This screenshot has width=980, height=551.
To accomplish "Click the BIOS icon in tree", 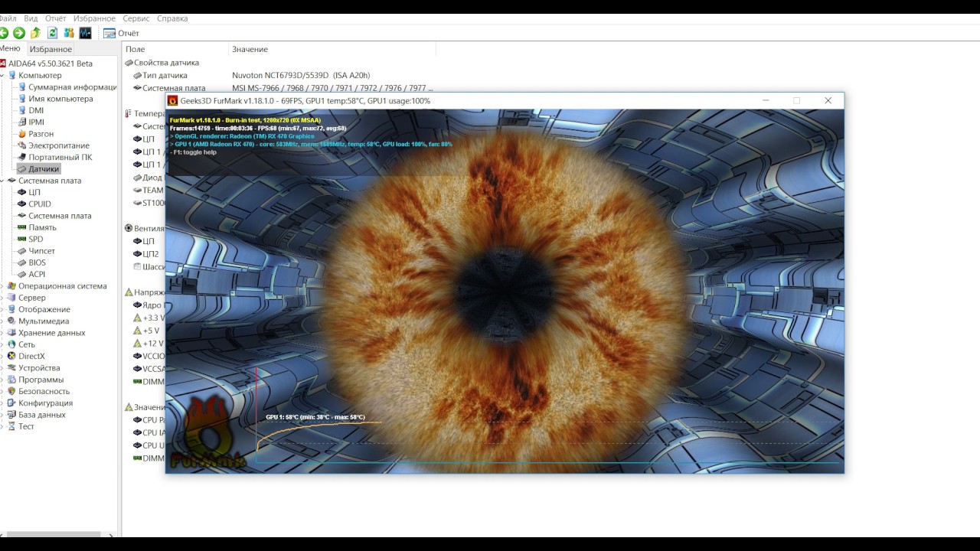I will 21,262.
